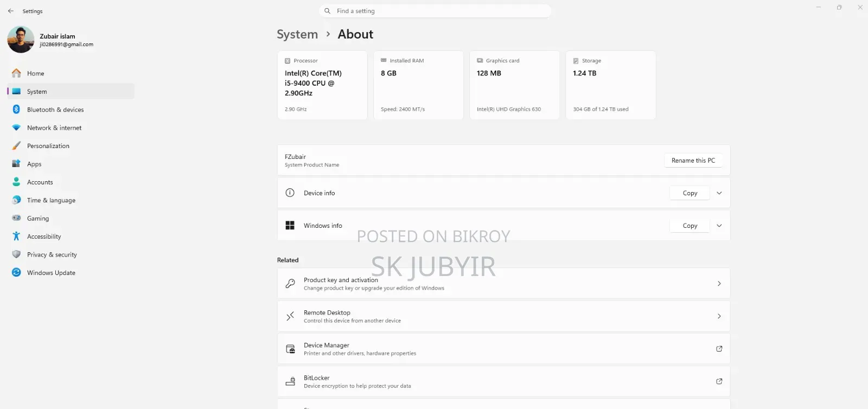Viewport: 868px width, 409px height.
Task: Click the Remote Desktop icon
Action: [x=290, y=316]
